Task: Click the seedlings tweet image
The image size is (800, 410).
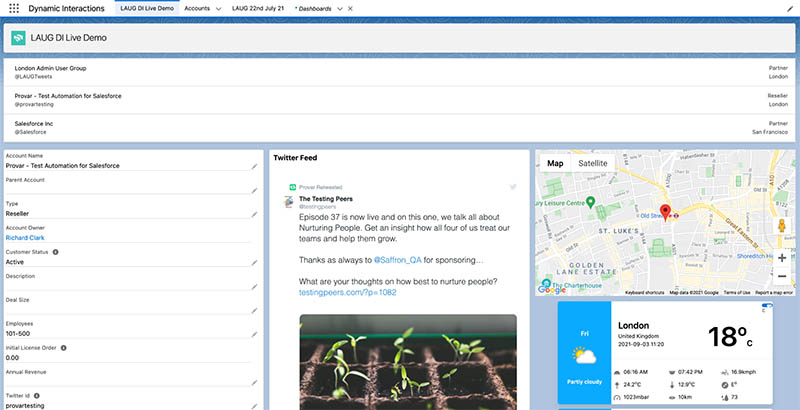Action: (408, 362)
